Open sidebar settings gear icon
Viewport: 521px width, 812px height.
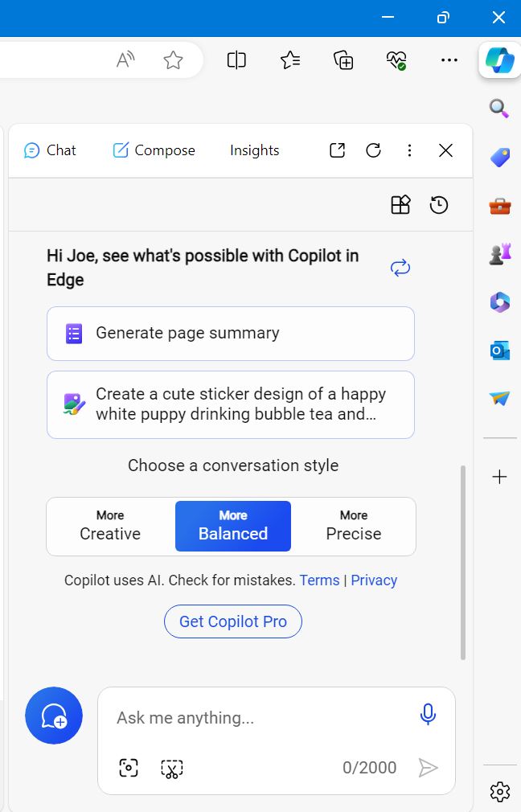(x=500, y=792)
